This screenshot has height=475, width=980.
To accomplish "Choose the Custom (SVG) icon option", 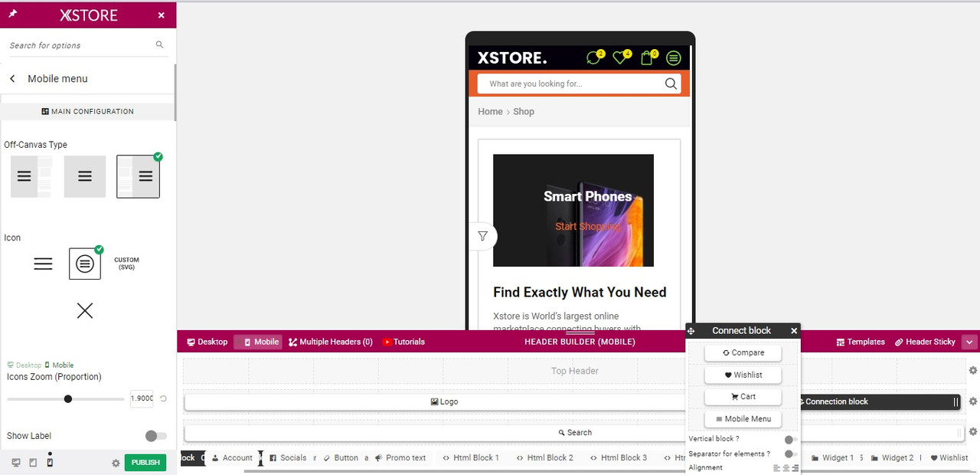I will click(127, 264).
